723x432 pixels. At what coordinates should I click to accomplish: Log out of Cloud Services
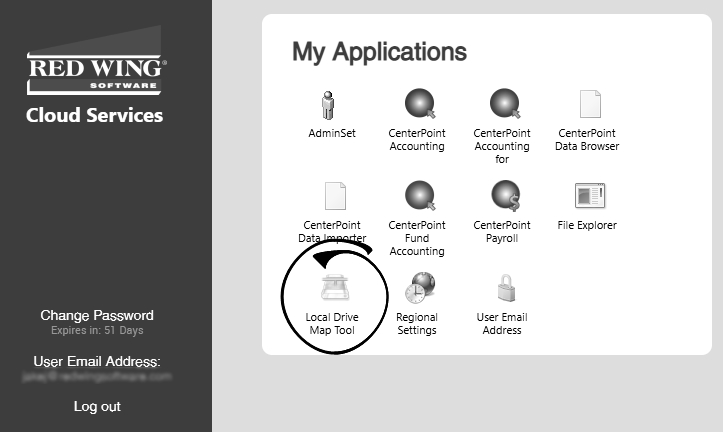(x=97, y=406)
